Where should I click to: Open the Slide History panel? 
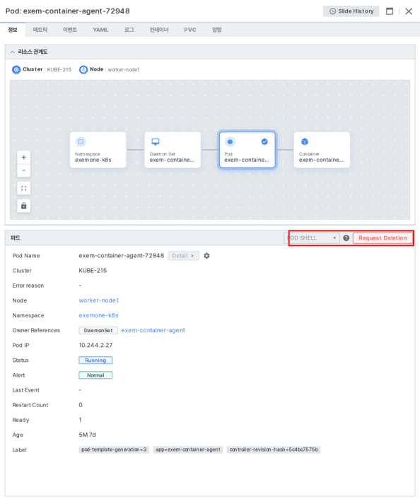click(351, 11)
